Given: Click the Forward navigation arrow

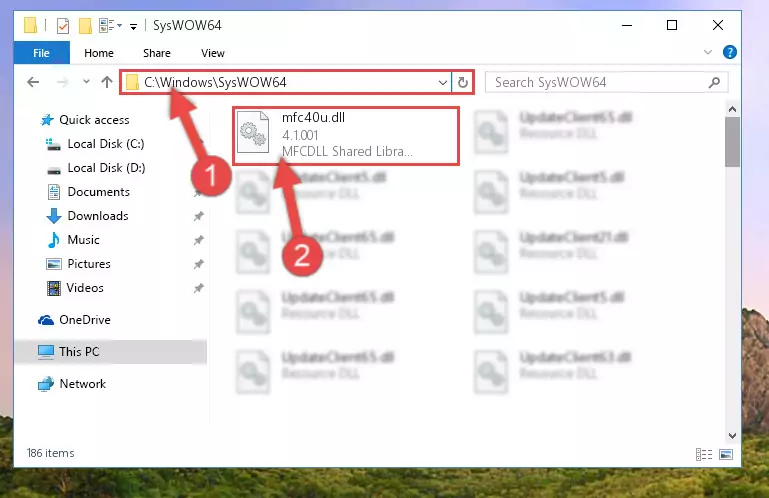Looking at the screenshot, I should click(62, 82).
